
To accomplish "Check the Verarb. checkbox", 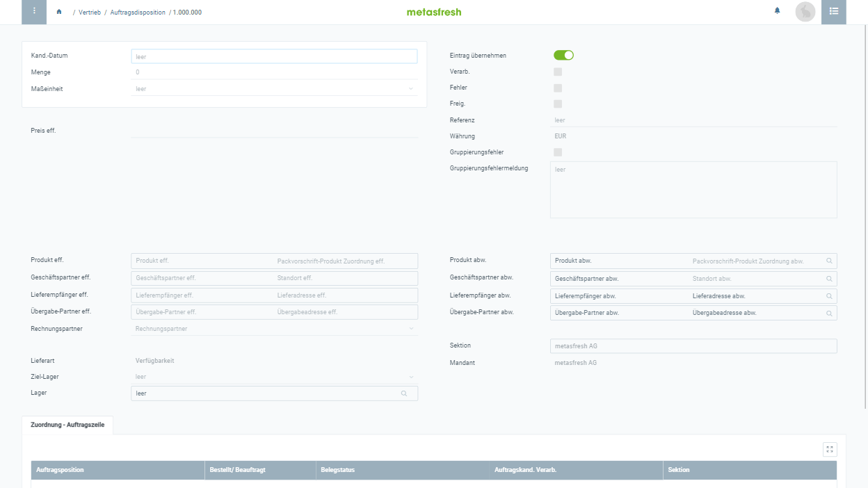I will (558, 72).
